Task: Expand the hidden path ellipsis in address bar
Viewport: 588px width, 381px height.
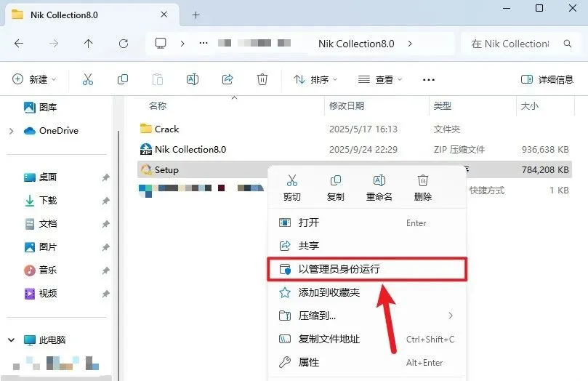Action: [204, 44]
